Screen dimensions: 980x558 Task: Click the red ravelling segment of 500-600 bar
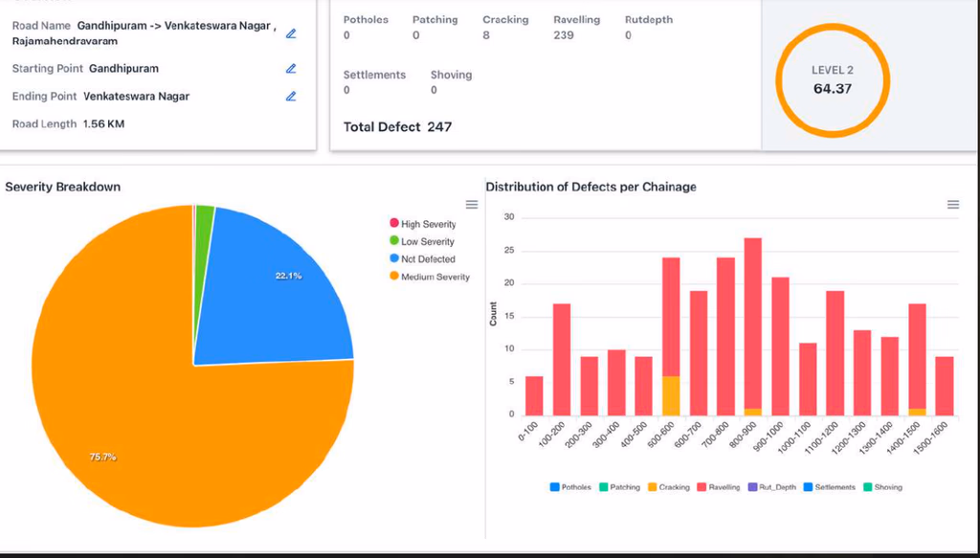pyautogui.click(x=671, y=317)
